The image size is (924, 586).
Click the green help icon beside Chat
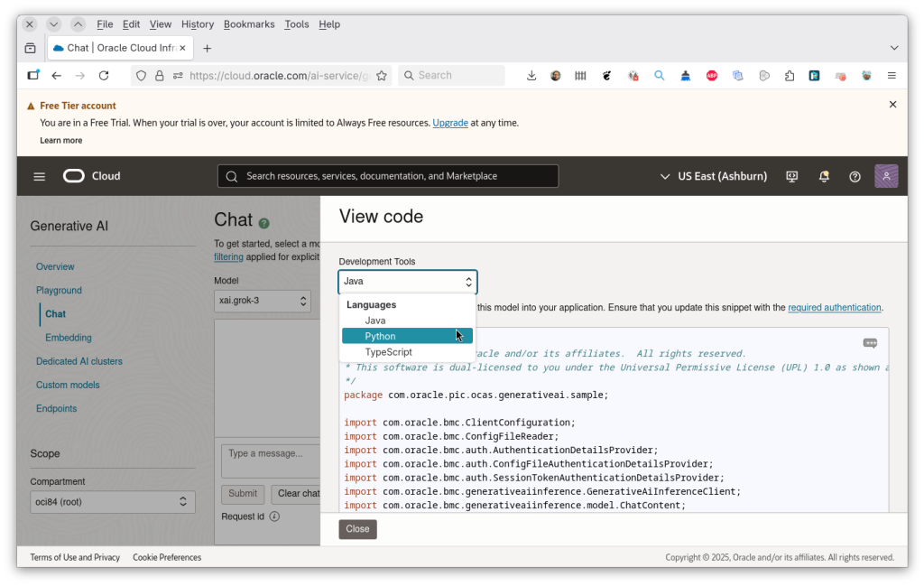point(264,223)
